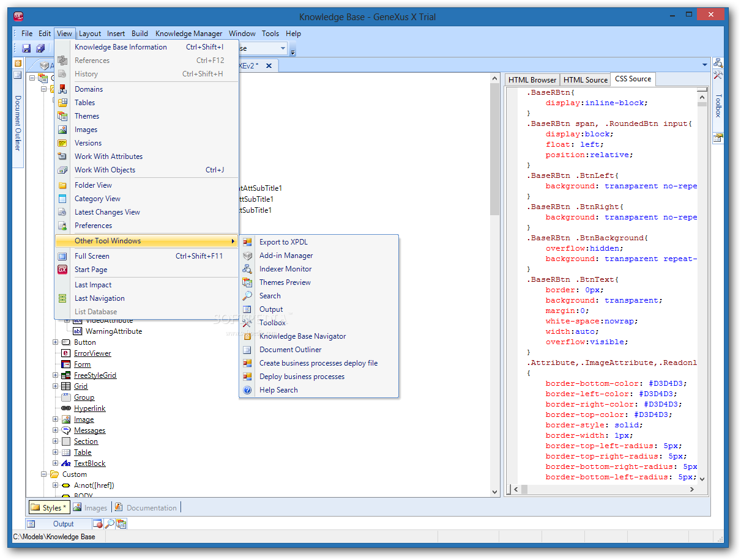Viewport: 741px width, 560px height.
Task: Click the Save icon in the toolbar
Action: coord(26,48)
